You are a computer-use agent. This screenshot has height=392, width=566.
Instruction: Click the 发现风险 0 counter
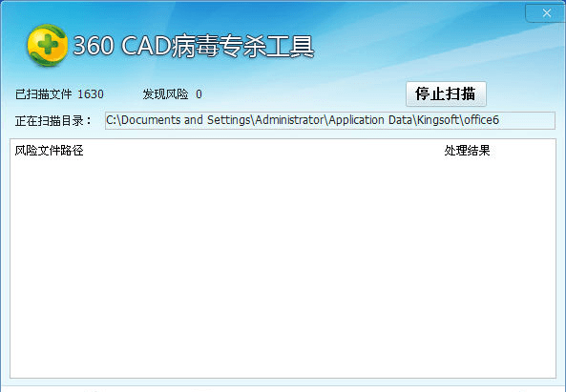(172, 94)
